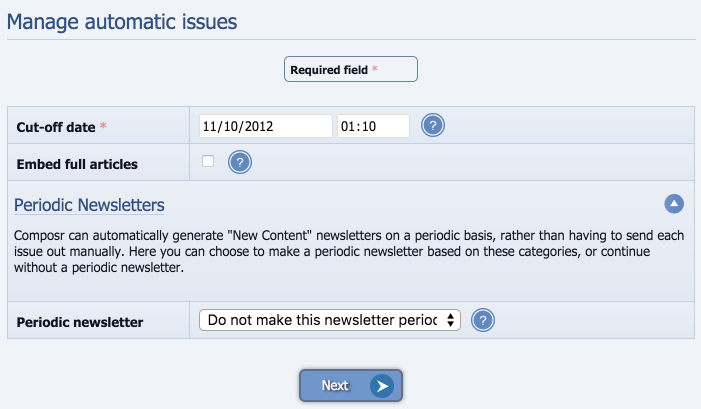
Task: Click the Periodic newsletter field label
Action: click(80, 322)
